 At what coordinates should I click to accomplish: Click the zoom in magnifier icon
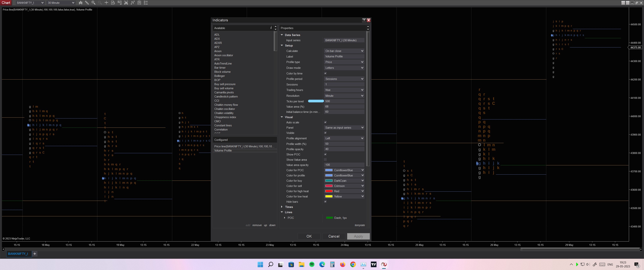pos(93,3)
